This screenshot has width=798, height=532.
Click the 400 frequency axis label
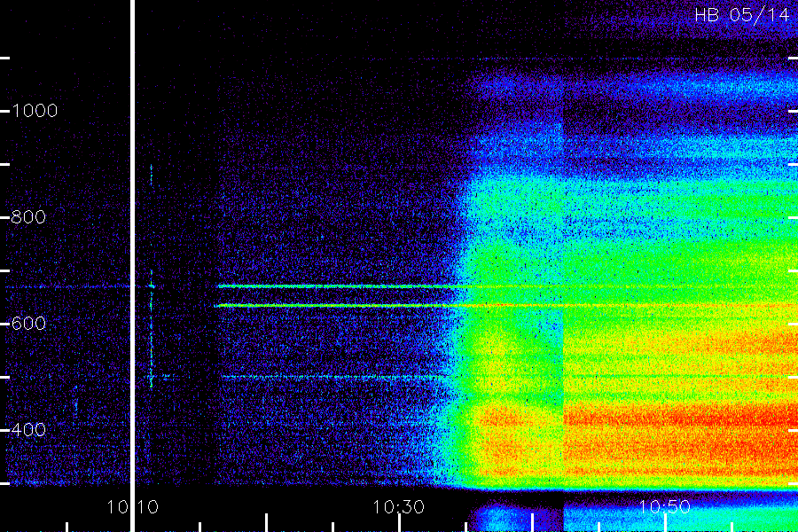point(28,430)
